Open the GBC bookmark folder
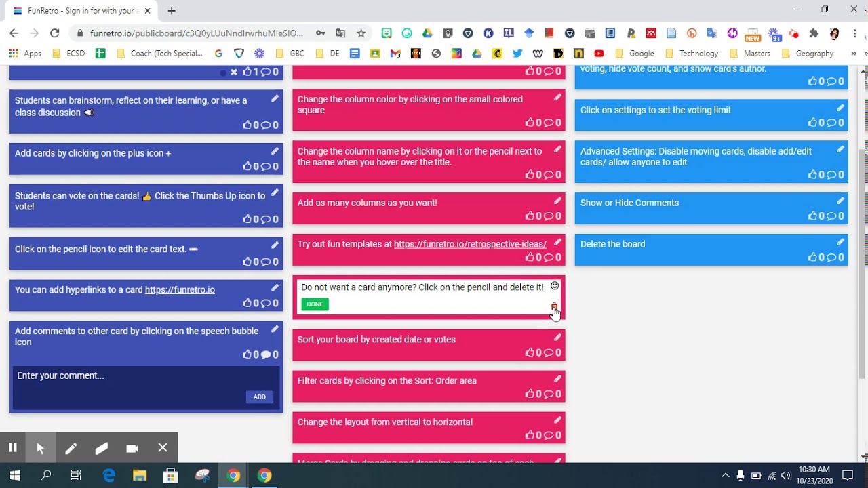868x488 pixels. click(290, 54)
